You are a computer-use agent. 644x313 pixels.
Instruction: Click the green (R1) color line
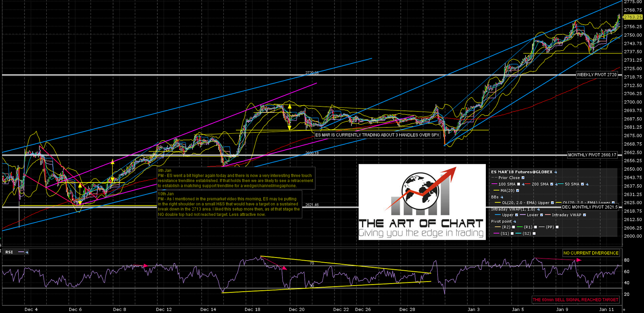pyautogui.click(x=520, y=227)
